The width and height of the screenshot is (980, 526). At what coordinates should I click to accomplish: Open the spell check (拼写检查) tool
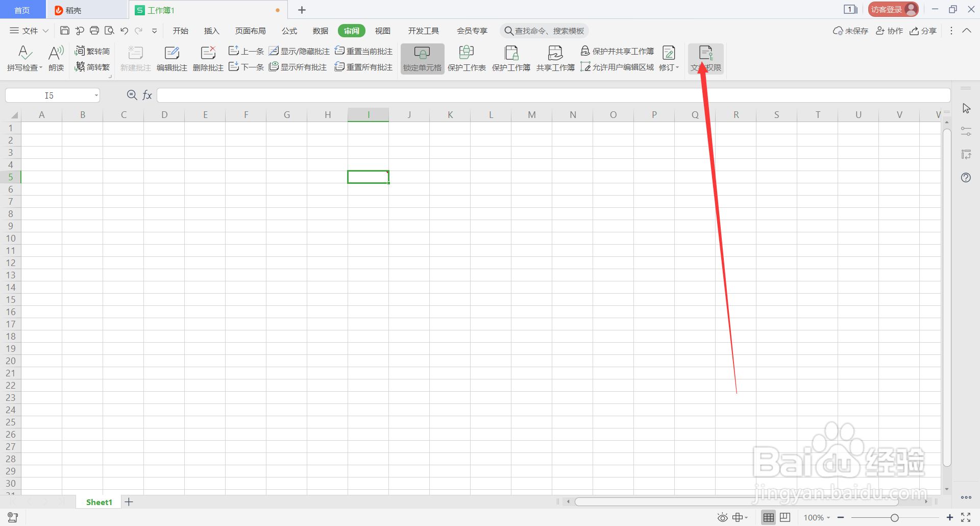click(x=24, y=59)
